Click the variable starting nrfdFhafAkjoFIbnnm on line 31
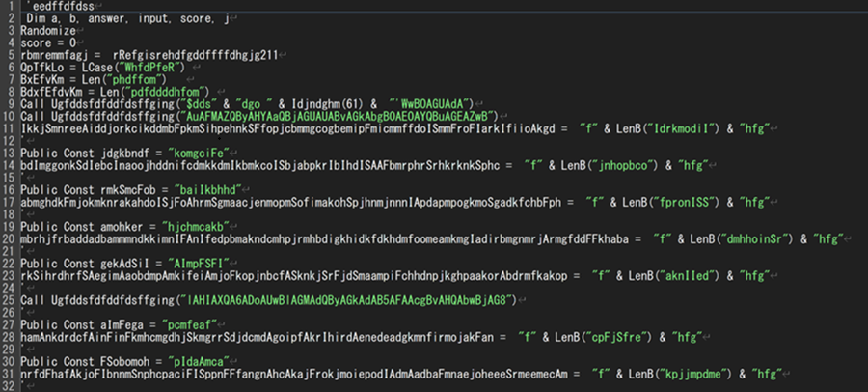Screen dimensions: 868x392 (x=294, y=375)
